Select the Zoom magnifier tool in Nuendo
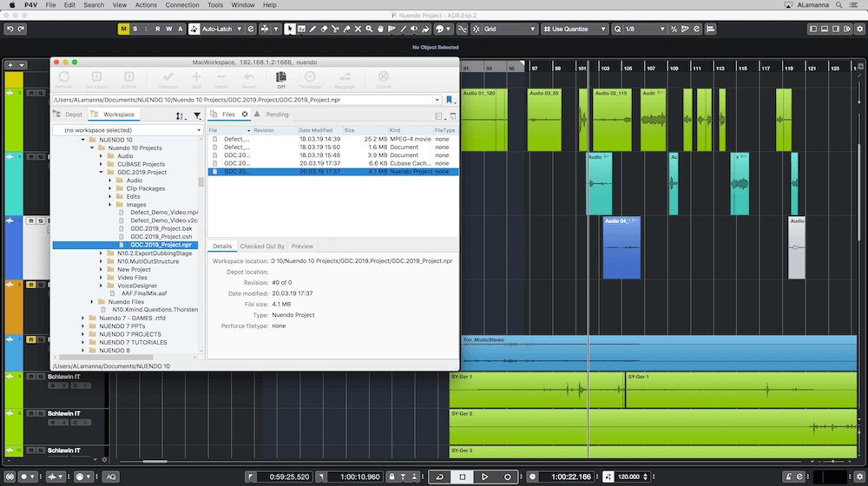The image size is (868, 486). tap(369, 29)
